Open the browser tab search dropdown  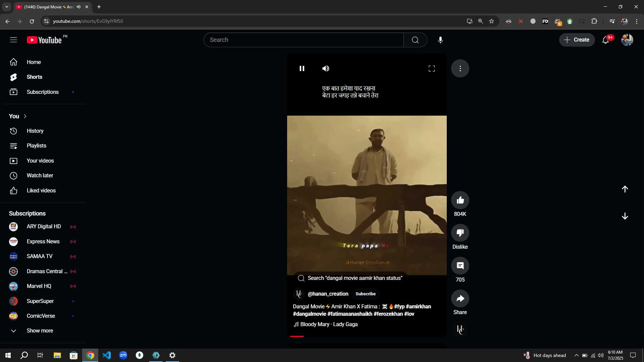[x=6, y=7]
